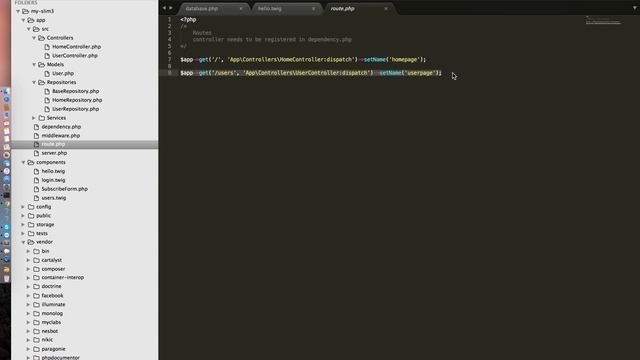The image size is (640, 360).
Task: Click composer folder icon
Action: 36,269
